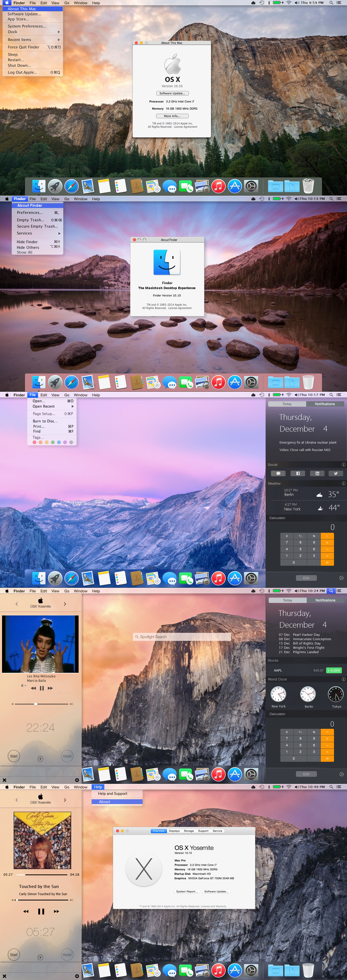Image resolution: width=347 pixels, height=980 pixels.
Task: Pause the Les Rita Mitsouko track
Action: pyautogui.click(x=42, y=688)
